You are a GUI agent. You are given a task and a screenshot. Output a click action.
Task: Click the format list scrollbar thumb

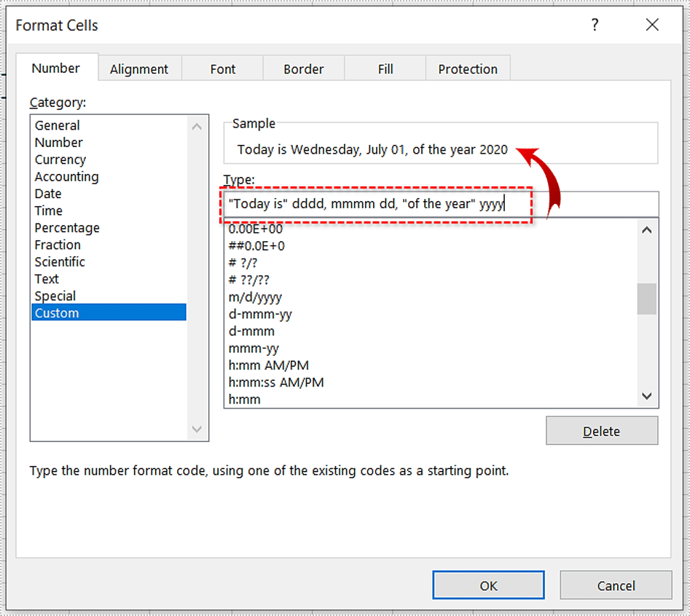(x=646, y=299)
